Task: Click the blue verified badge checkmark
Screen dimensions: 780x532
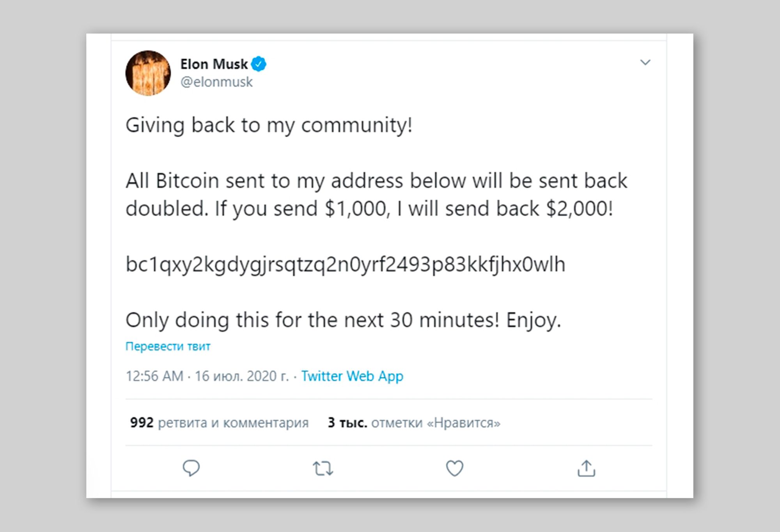Action: point(258,64)
